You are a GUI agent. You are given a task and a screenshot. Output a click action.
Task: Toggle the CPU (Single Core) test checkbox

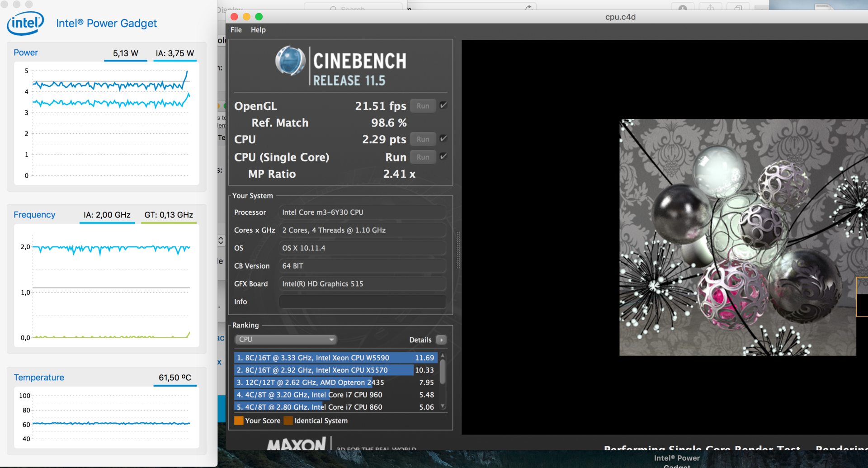point(443,156)
